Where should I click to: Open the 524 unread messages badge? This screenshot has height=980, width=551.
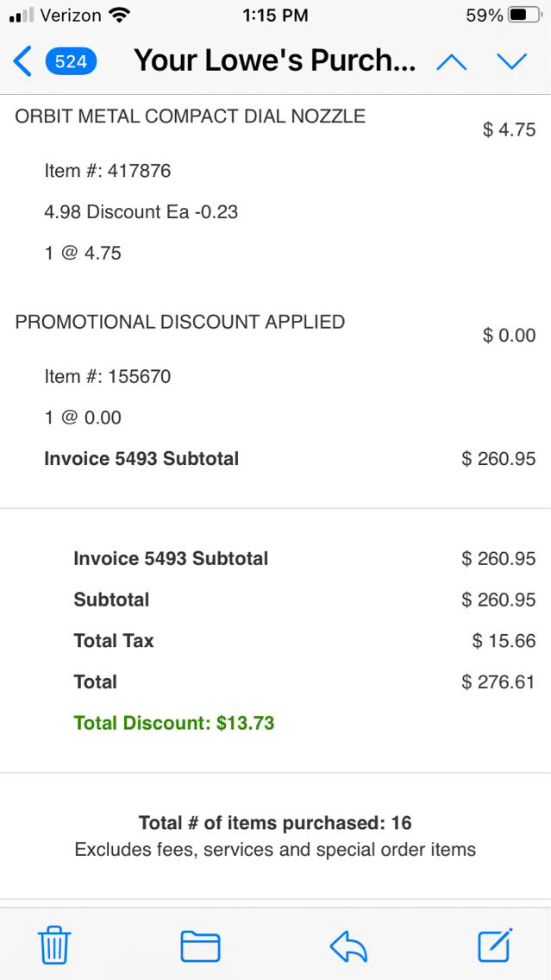pos(71,61)
